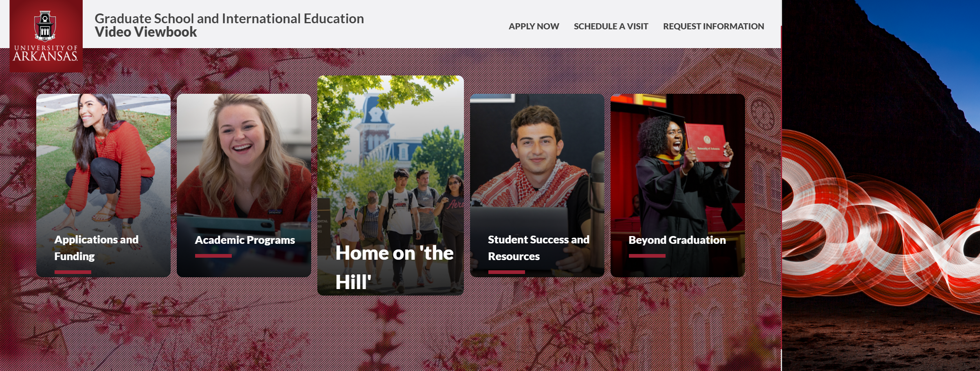
Task: Open the Beyond Graduation card
Action: click(x=678, y=185)
